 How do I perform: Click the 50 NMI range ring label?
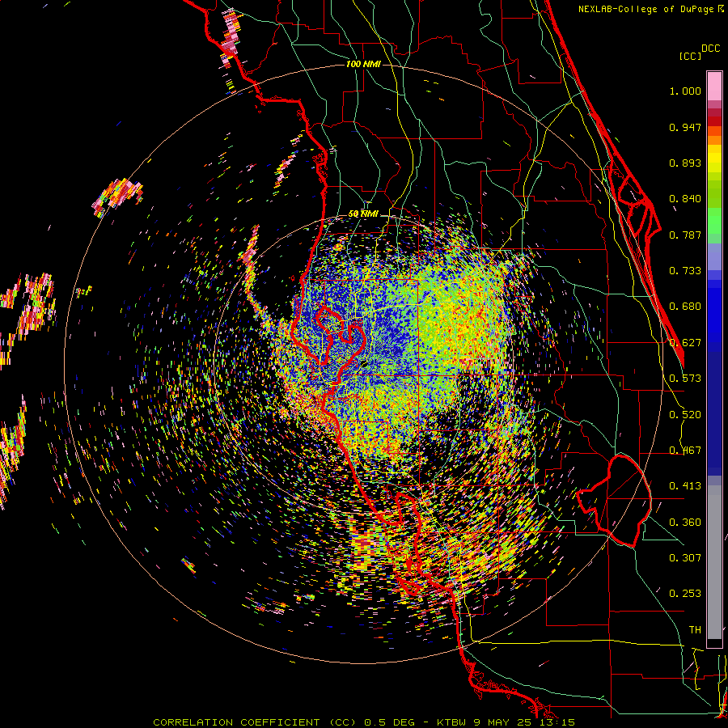(x=363, y=214)
